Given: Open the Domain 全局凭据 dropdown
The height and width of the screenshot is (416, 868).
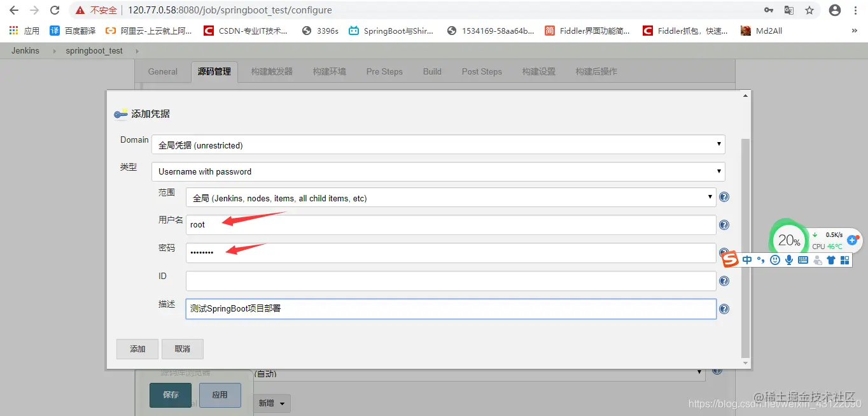Looking at the screenshot, I should (x=438, y=145).
